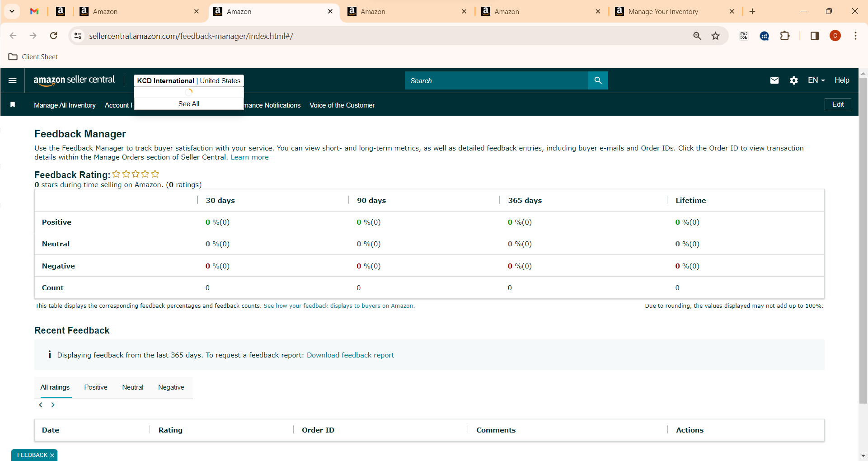The width and height of the screenshot is (868, 461).
Task: Open the KCD International account switcher
Action: tap(188, 80)
